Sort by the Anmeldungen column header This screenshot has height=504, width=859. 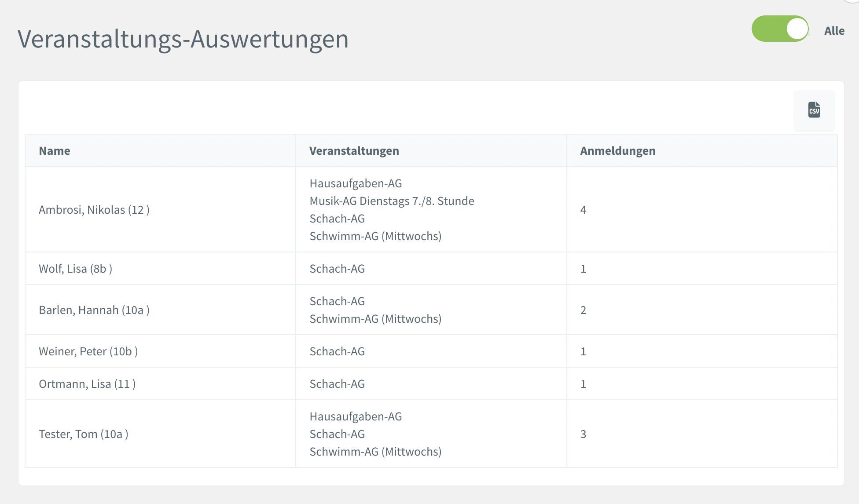point(617,151)
